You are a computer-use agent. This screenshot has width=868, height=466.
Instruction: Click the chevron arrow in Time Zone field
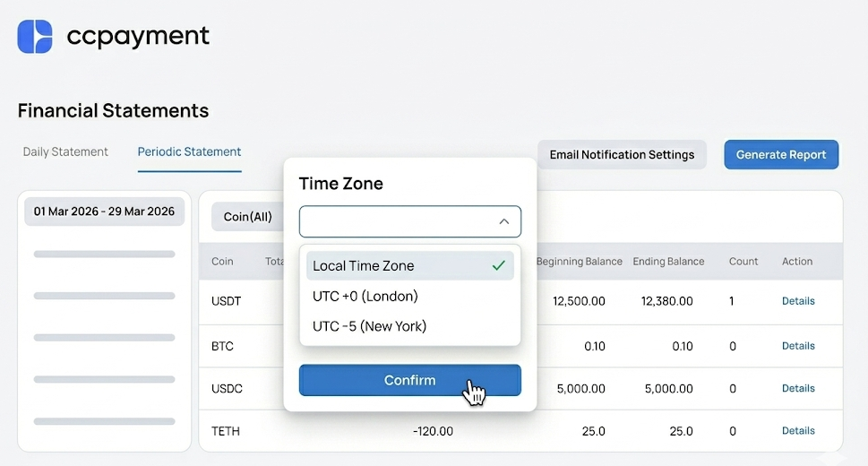point(504,221)
